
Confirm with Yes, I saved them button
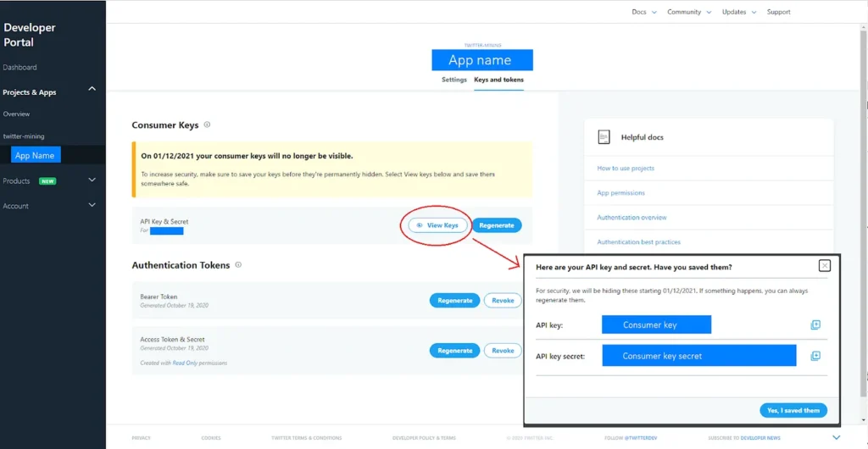point(793,410)
